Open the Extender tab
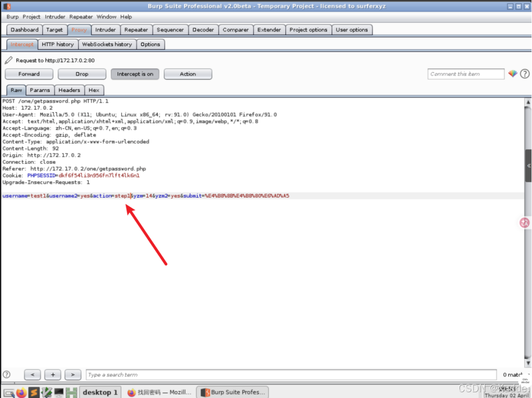This screenshot has height=398, width=532. click(x=269, y=30)
